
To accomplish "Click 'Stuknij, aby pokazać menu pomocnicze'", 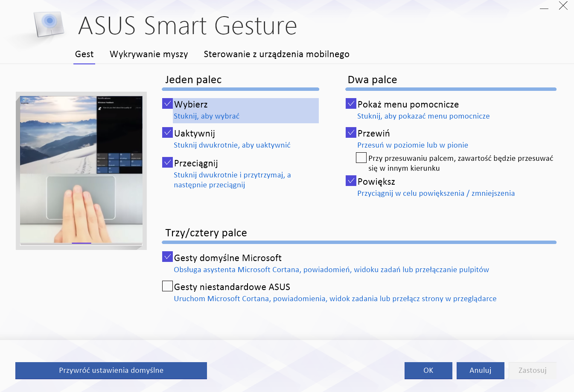I will [423, 116].
